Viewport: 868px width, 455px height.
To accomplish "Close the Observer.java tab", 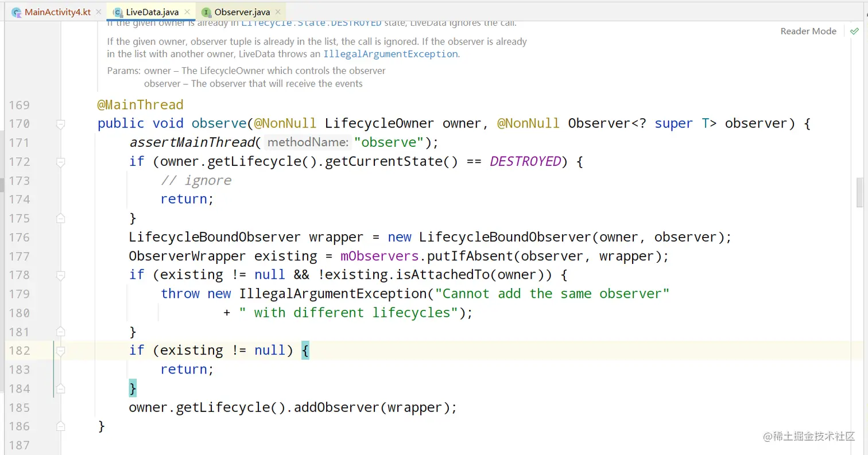I will [x=278, y=11].
